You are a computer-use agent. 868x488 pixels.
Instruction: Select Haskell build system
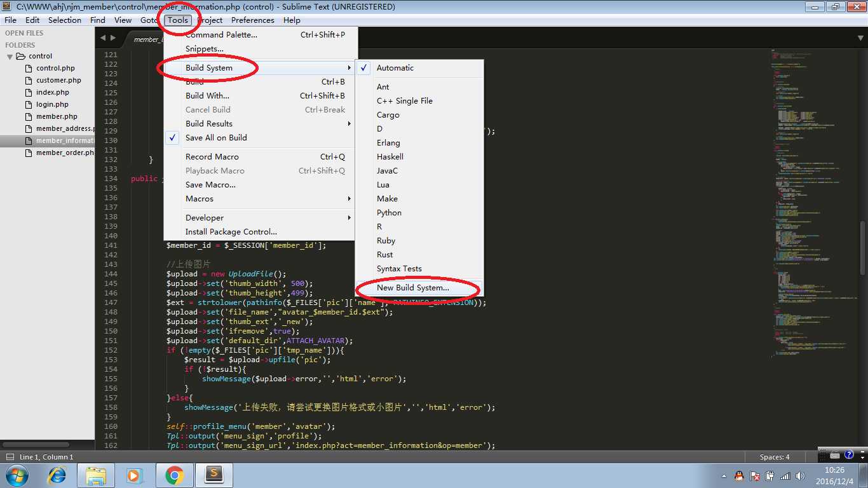419,156
